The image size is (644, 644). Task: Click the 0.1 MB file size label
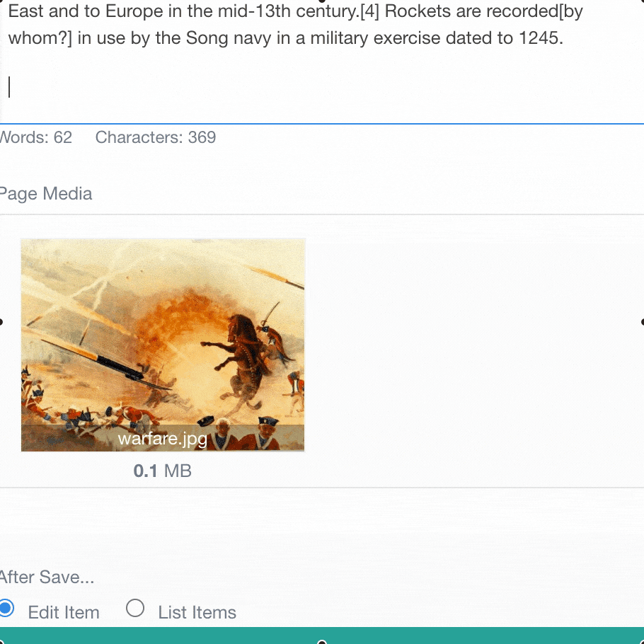(163, 471)
